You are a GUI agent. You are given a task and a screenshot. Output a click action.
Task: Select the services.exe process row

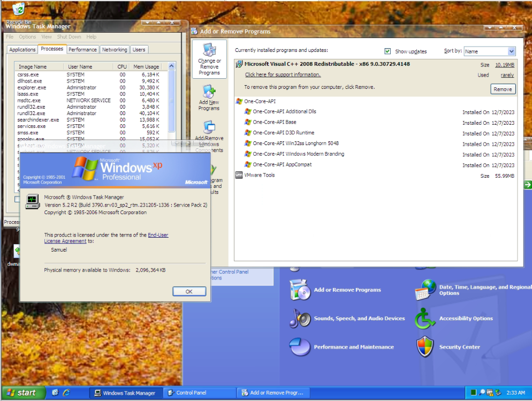(91, 126)
